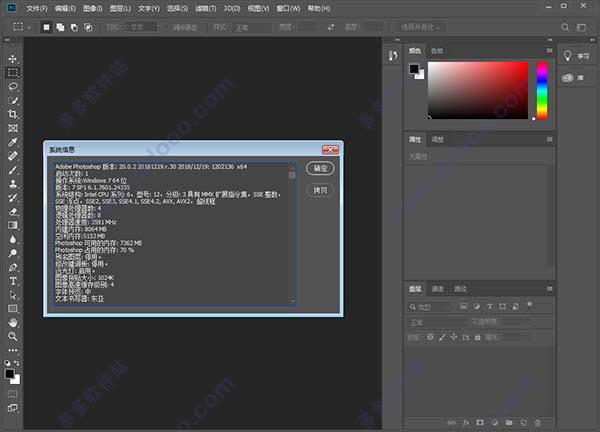The width and height of the screenshot is (600, 432).
Task: Select the Crop tool
Action: click(x=13, y=114)
